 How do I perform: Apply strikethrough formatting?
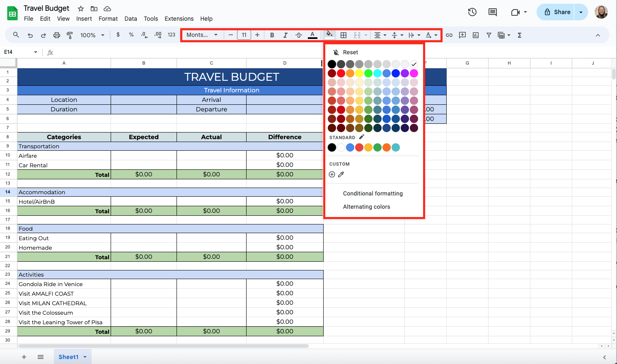[x=299, y=35]
